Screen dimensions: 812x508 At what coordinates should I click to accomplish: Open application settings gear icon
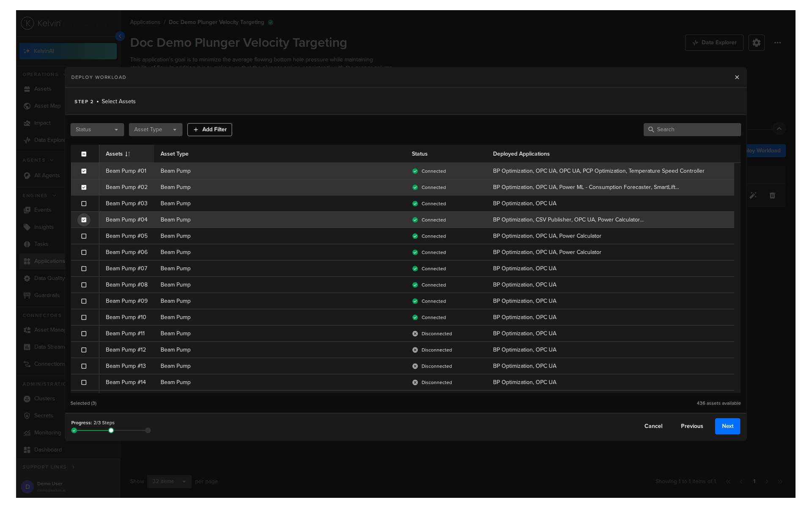point(756,43)
